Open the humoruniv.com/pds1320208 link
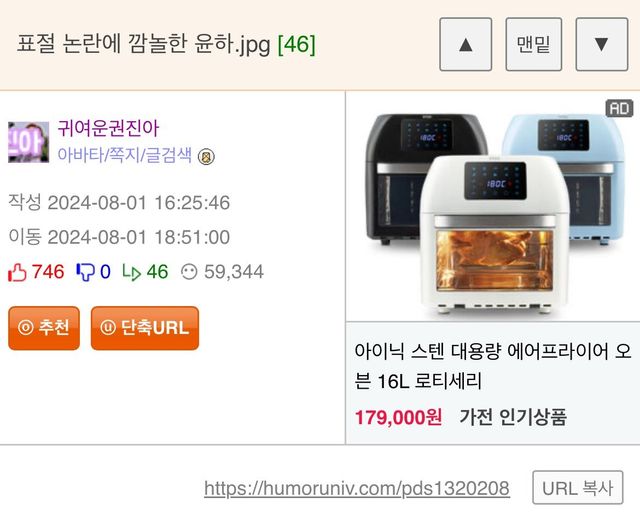Viewport: 640px width, 523px height. (357, 488)
